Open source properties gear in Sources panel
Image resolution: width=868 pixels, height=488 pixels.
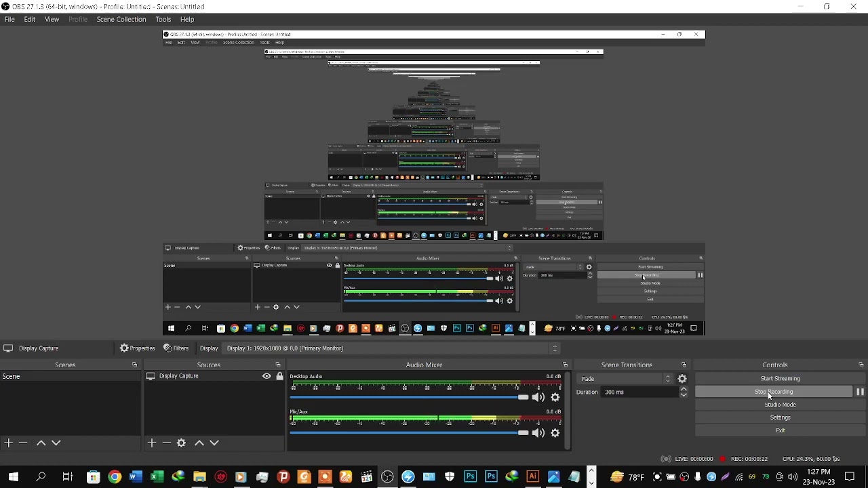182,443
